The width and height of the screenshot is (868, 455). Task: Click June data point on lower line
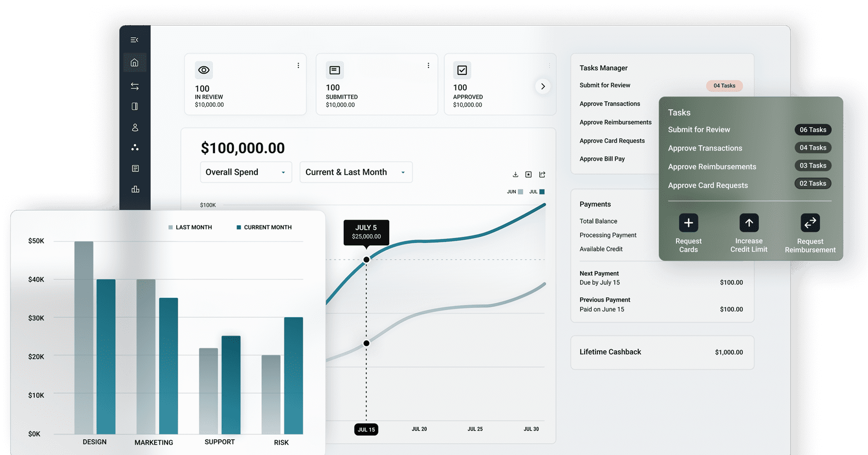click(x=366, y=343)
